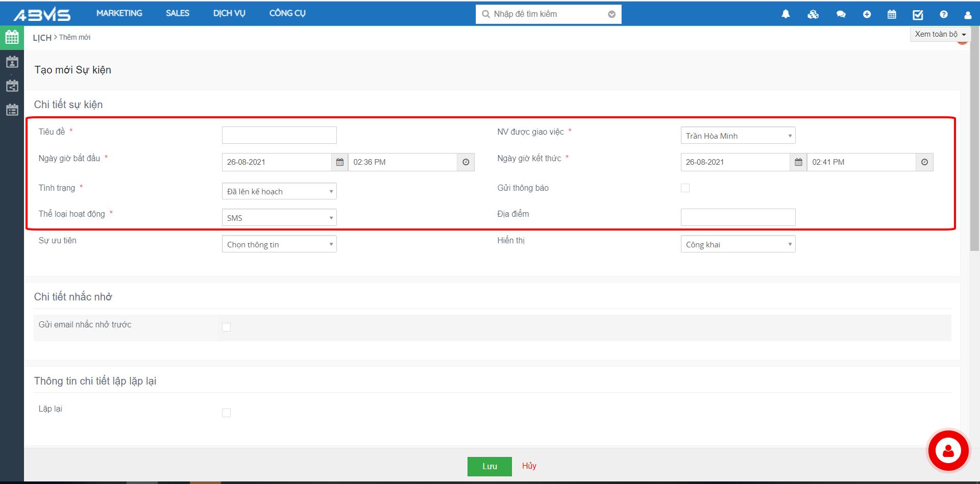
Task: Open end time clock picker
Action: point(924,162)
